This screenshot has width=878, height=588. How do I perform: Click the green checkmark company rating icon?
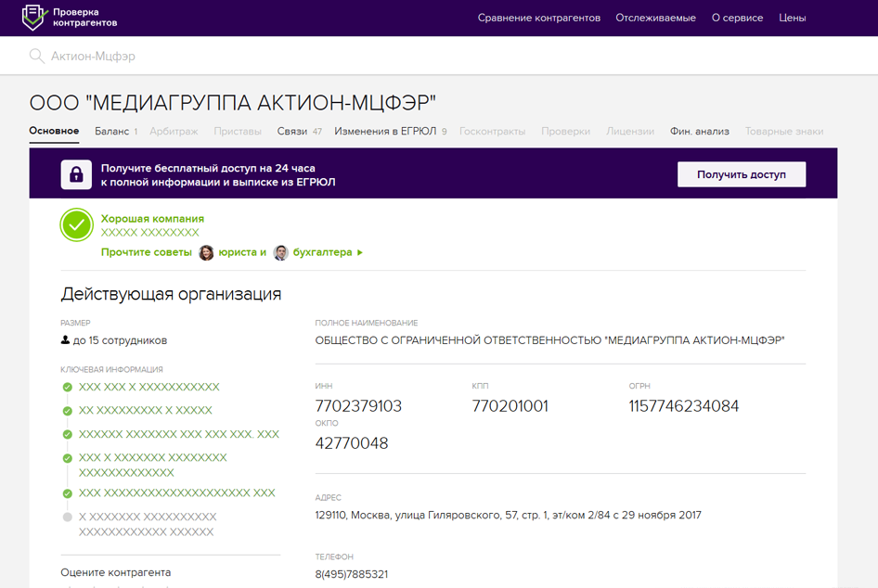click(77, 225)
